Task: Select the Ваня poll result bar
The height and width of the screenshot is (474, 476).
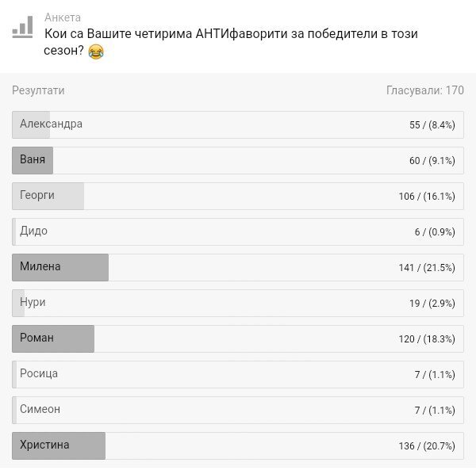Action: tap(238, 160)
